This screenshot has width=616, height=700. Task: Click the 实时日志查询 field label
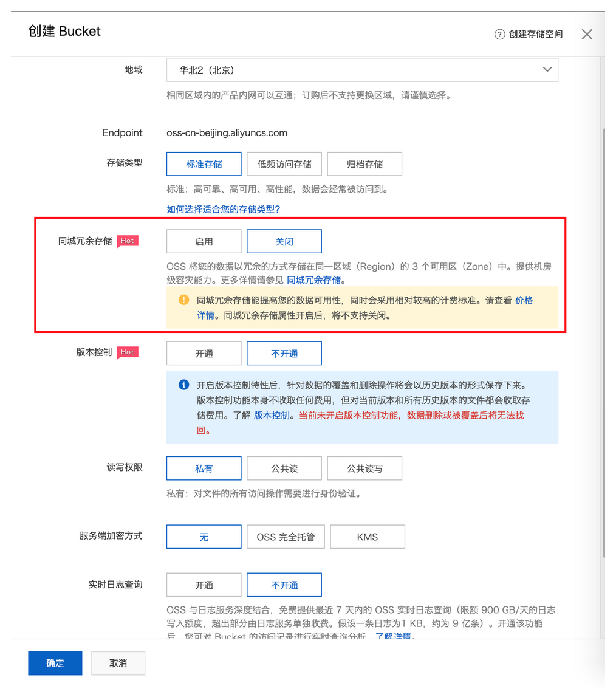(x=115, y=584)
